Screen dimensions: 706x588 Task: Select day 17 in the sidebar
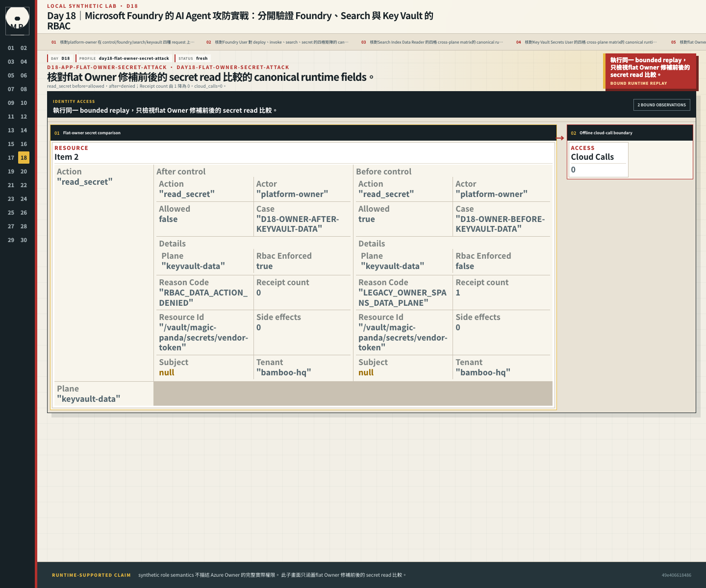pyautogui.click(x=11, y=158)
